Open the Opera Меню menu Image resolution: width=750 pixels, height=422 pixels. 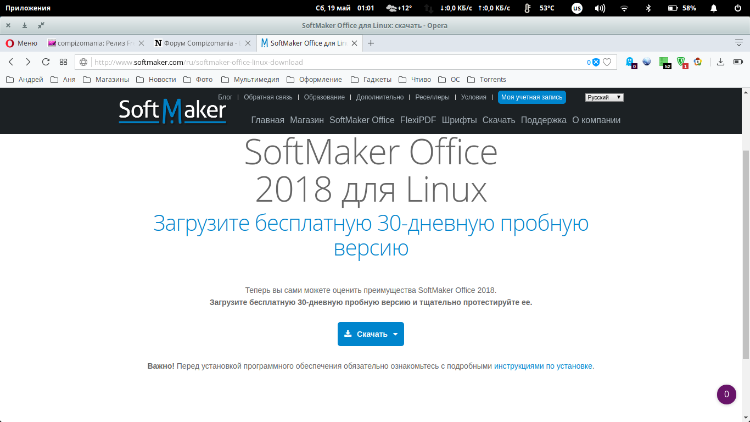(22, 44)
